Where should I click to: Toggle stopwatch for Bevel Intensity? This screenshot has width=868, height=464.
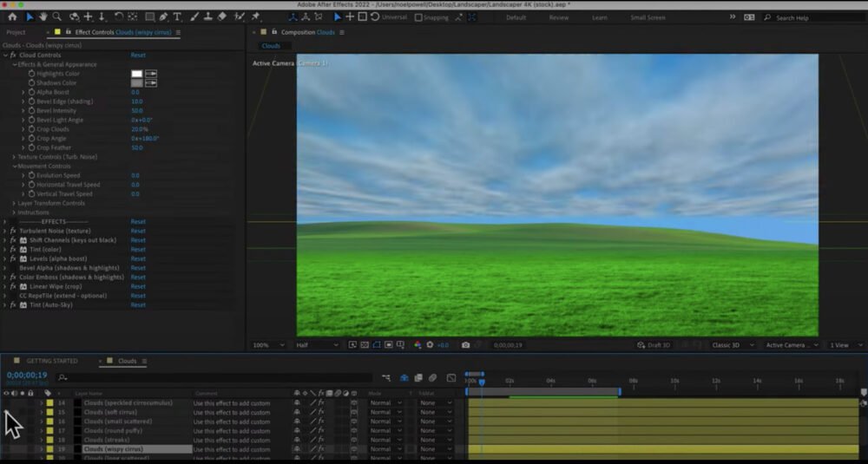[31, 111]
